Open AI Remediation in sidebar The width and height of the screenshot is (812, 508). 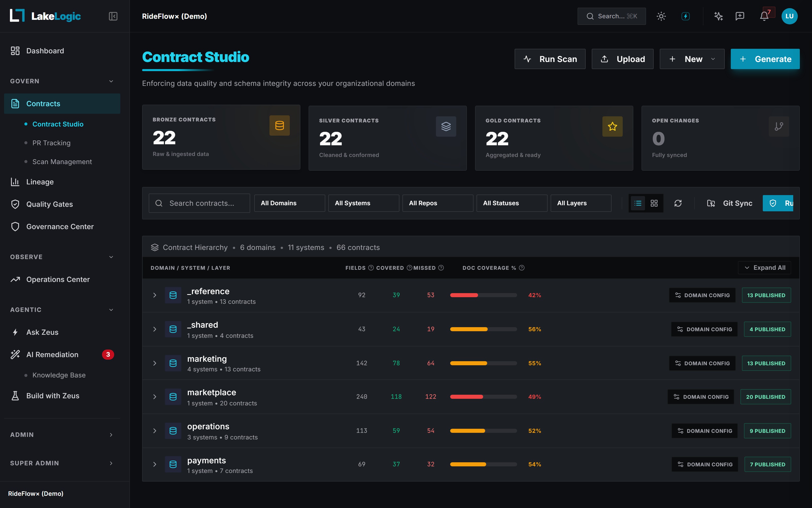click(62, 355)
